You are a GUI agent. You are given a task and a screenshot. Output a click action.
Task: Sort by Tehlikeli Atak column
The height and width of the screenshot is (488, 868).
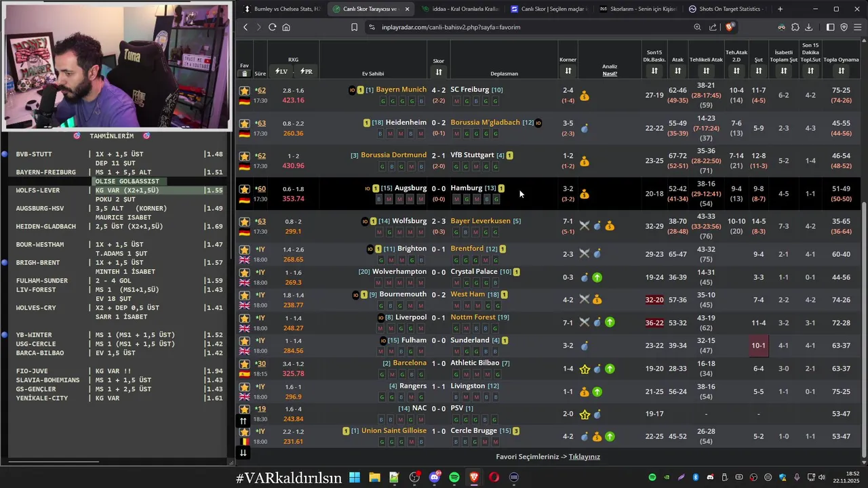tap(706, 71)
